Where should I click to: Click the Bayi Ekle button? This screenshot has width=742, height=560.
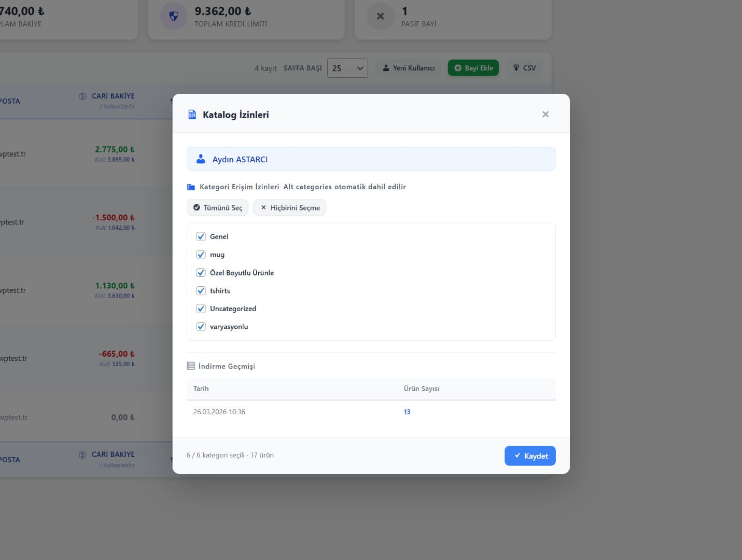[473, 68]
